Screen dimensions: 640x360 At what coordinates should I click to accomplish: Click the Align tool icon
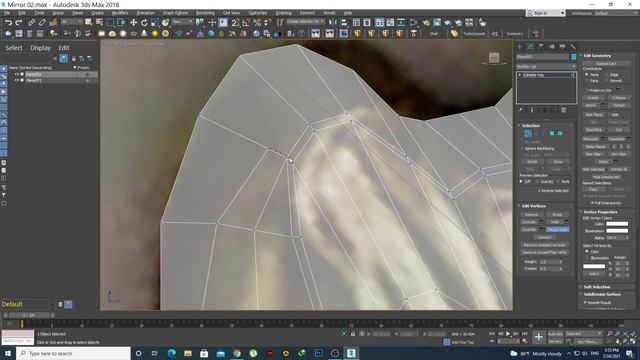coord(344,22)
